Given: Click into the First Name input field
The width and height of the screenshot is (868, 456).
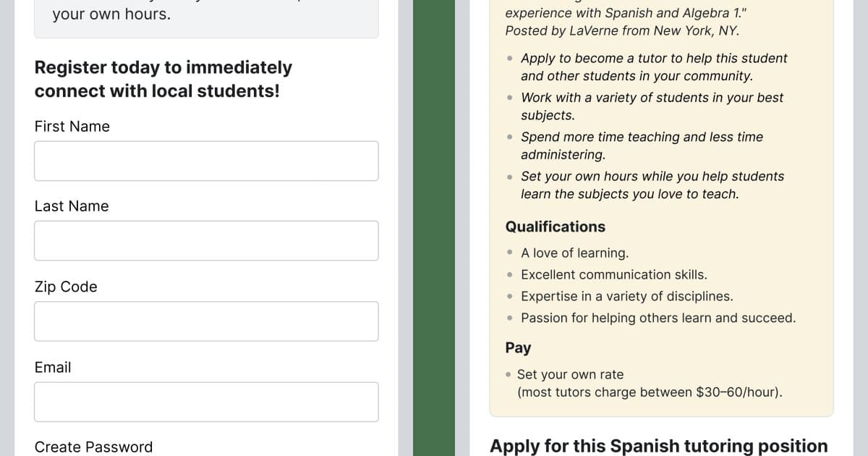Looking at the screenshot, I should (x=206, y=161).
